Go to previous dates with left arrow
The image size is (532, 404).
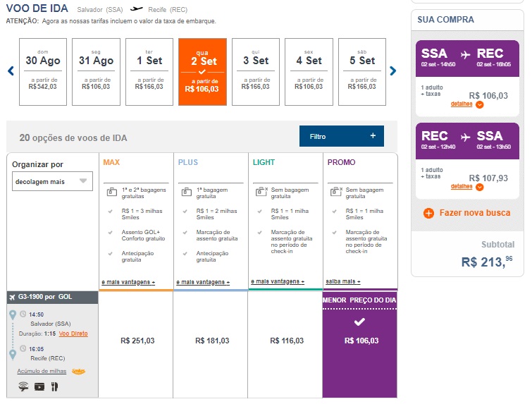tap(11, 71)
